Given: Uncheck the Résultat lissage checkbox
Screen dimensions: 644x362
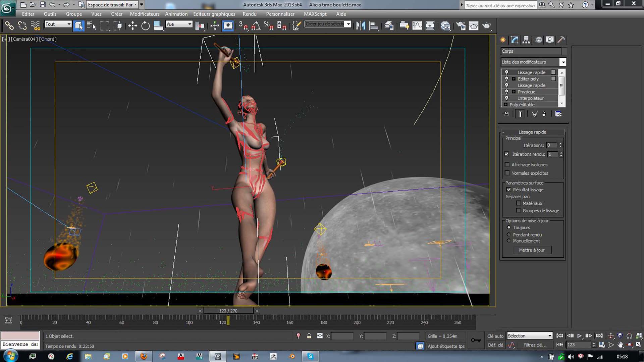Looking at the screenshot, I should pos(509,190).
